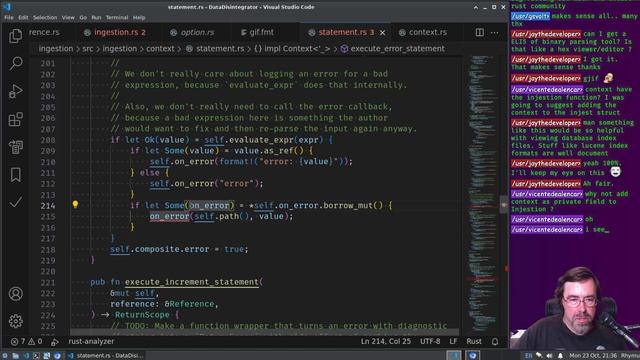This screenshot has width=640, height=360.
Task: Change the Rust language mode
Action: click(474, 341)
